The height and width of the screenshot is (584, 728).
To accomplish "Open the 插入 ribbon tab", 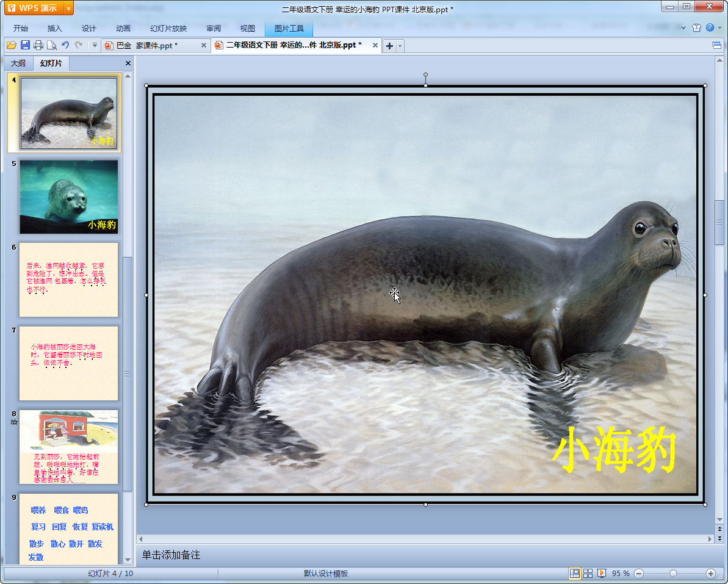I will click(x=55, y=28).
